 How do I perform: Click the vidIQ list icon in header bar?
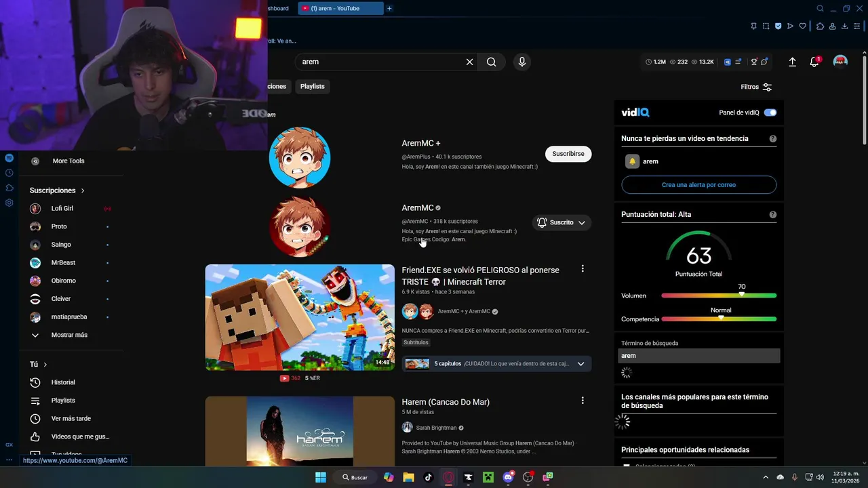click(x=738, y=62)
